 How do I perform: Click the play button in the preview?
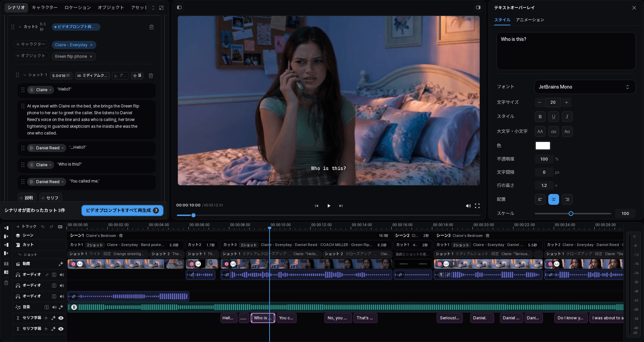click(x=329, y=206)
